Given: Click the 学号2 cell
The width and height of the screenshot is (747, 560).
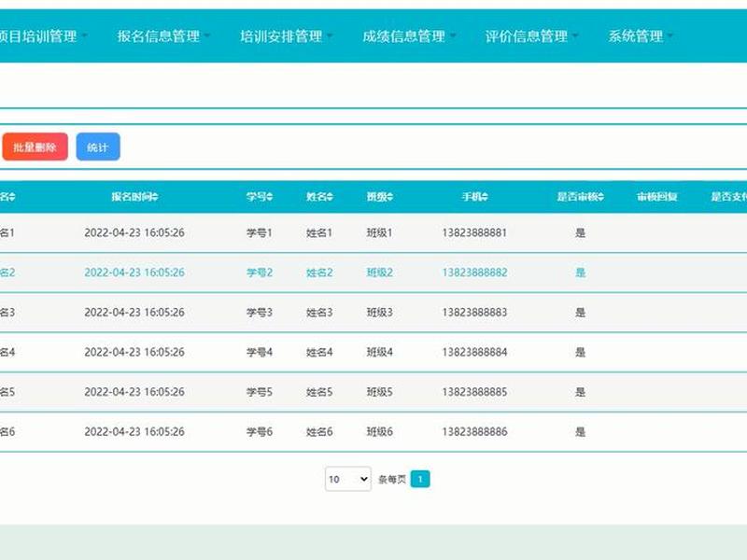Looking at the screenshot, I should pos(260,273).
